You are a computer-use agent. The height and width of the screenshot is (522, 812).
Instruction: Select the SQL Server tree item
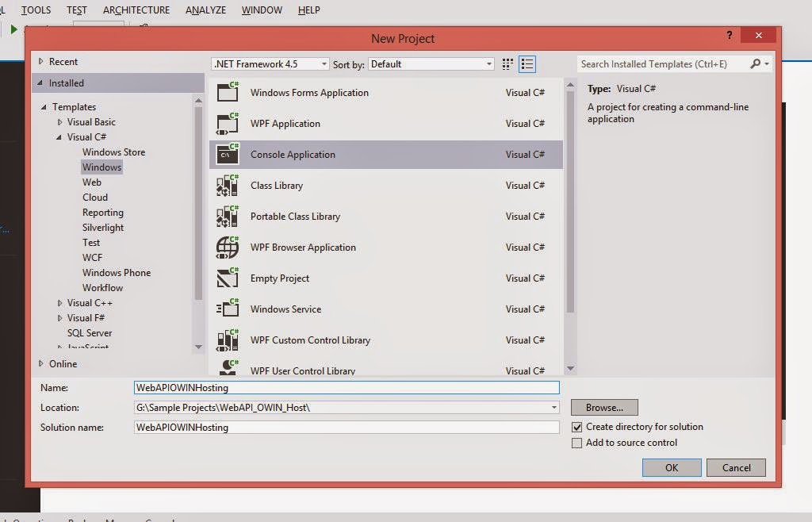coord(89,333)
